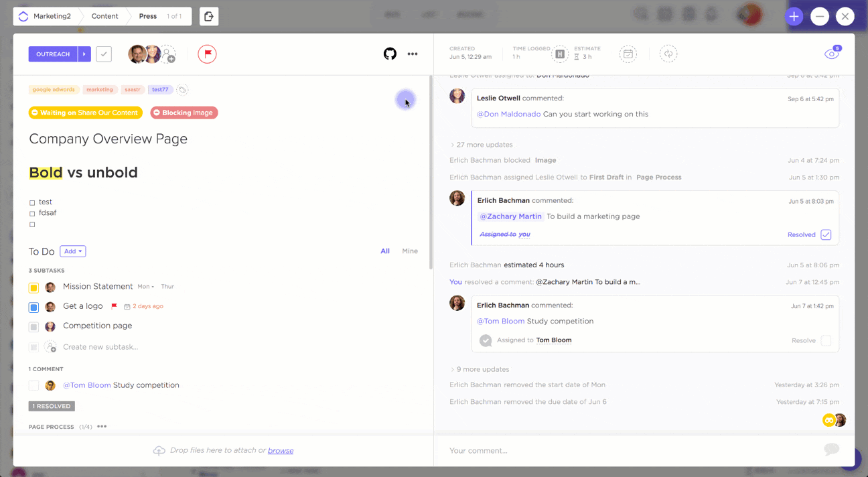The width and height of the screenshot is (868, 477).
Task: Click the OUTREACH status button
Action: click(53, 54)
